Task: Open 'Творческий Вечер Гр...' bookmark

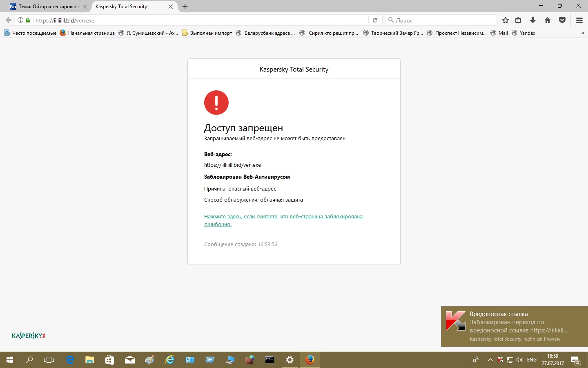Action: (393, 33)
